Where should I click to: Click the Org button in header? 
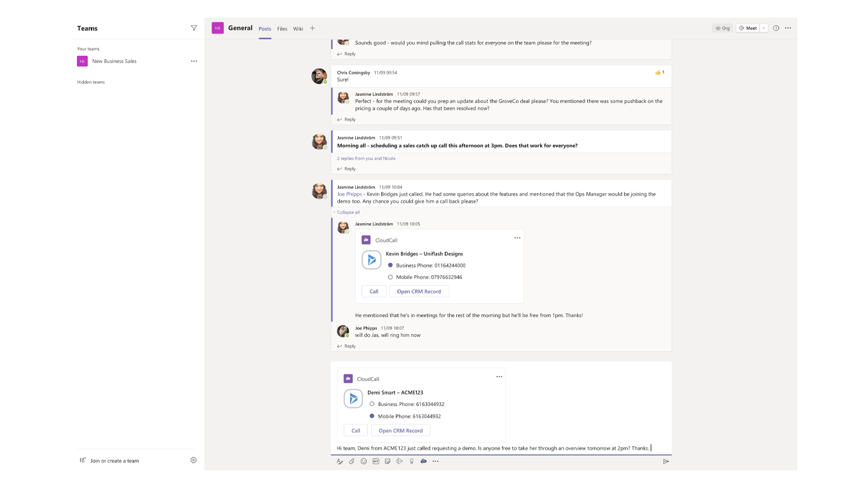click(722, 28)
